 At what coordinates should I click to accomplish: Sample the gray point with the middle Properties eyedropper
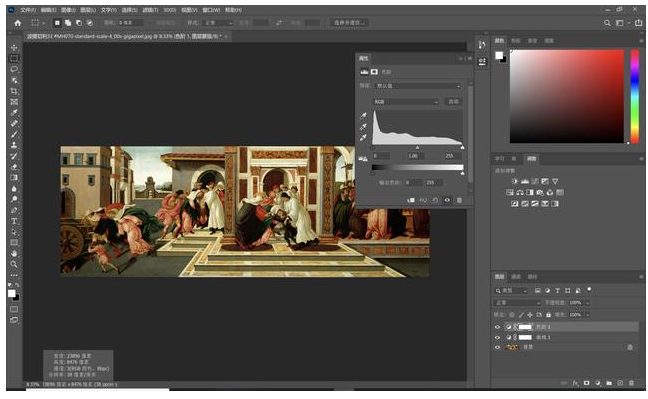pyautogui.click(x=363, y=127)
